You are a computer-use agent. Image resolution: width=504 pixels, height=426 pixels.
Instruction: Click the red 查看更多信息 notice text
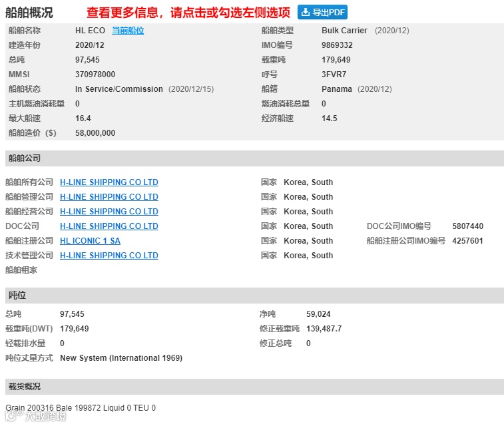click(x=188, y=13)
